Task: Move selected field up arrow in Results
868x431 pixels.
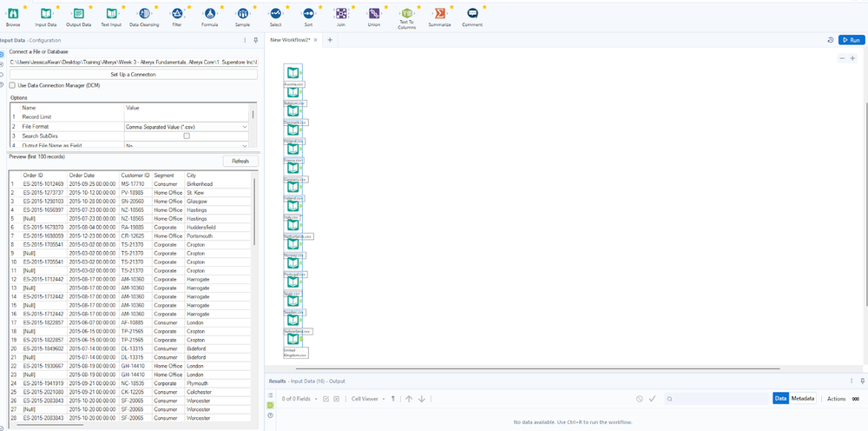Action: 409,399
